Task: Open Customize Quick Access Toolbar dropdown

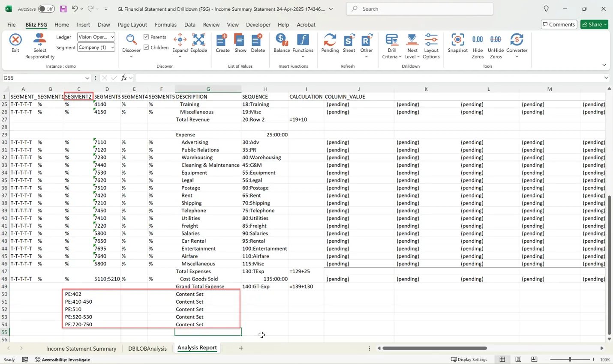Action: point(106,9)
